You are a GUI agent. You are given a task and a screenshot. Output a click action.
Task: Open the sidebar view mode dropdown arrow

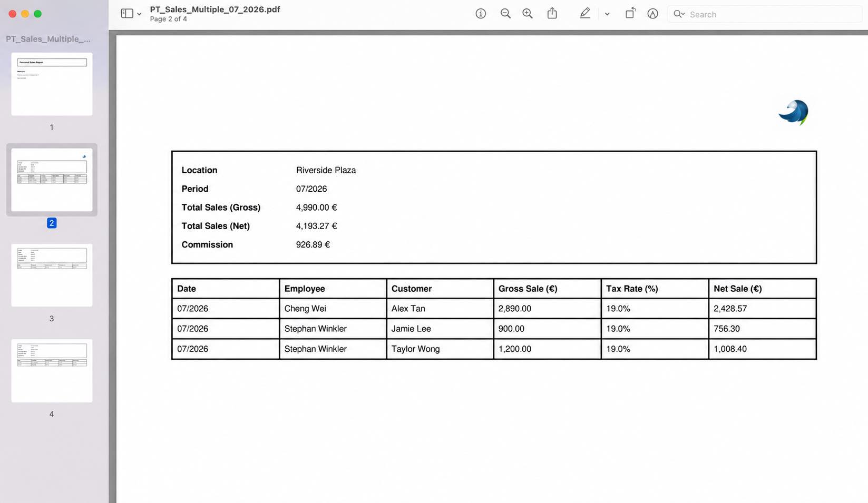139,14
